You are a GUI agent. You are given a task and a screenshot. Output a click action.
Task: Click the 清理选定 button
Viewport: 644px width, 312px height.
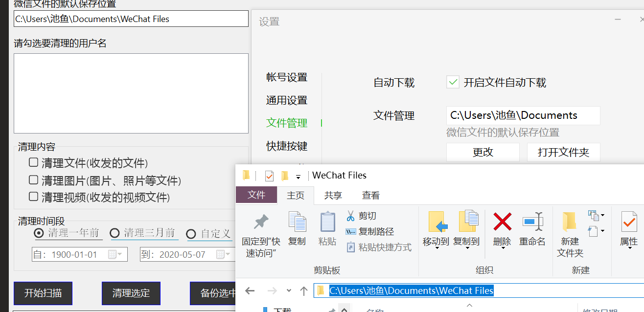coord(131,293)
